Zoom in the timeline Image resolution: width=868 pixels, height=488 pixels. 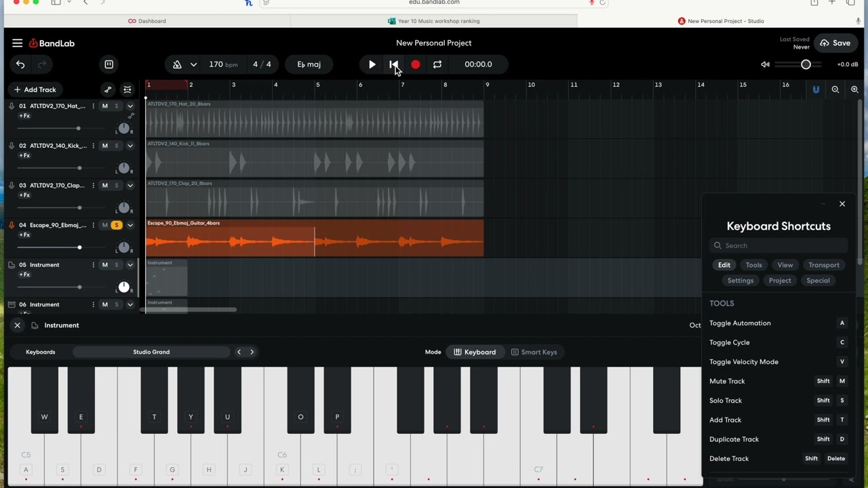pyautogui.click(x=854, y=89)
